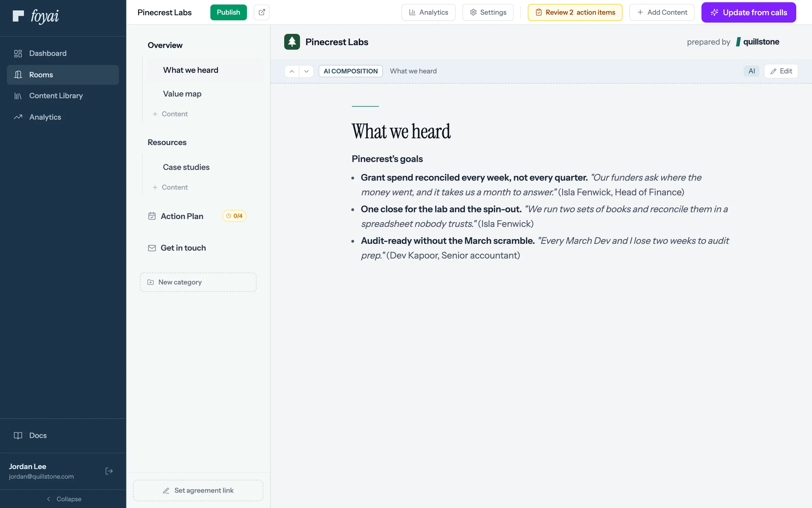Screen dimensions: 812x508
Task: Move the section up with the up chevron
Action: (x=292, y=71)
